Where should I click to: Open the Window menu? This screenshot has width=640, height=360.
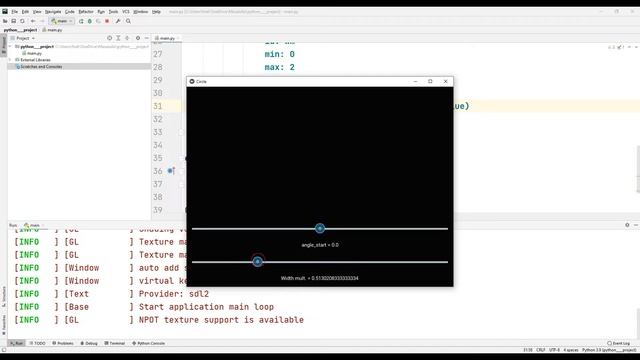coord(140,12)
